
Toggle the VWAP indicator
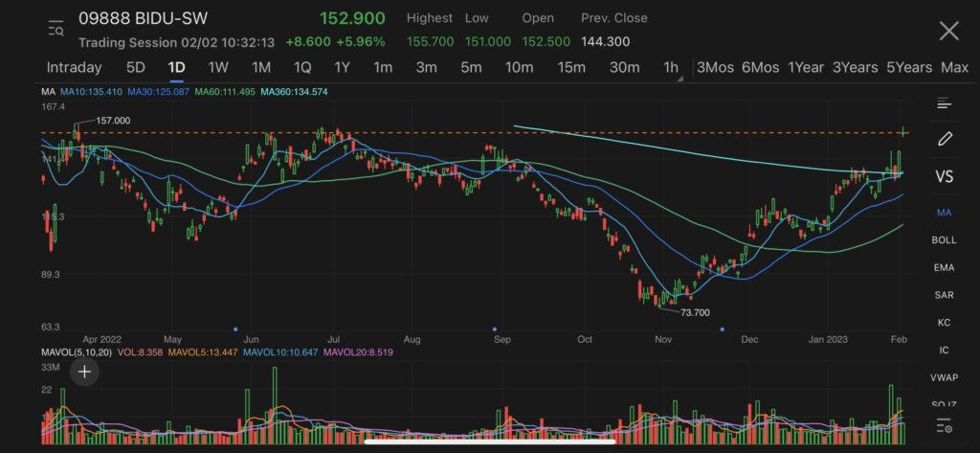point(944,377)
